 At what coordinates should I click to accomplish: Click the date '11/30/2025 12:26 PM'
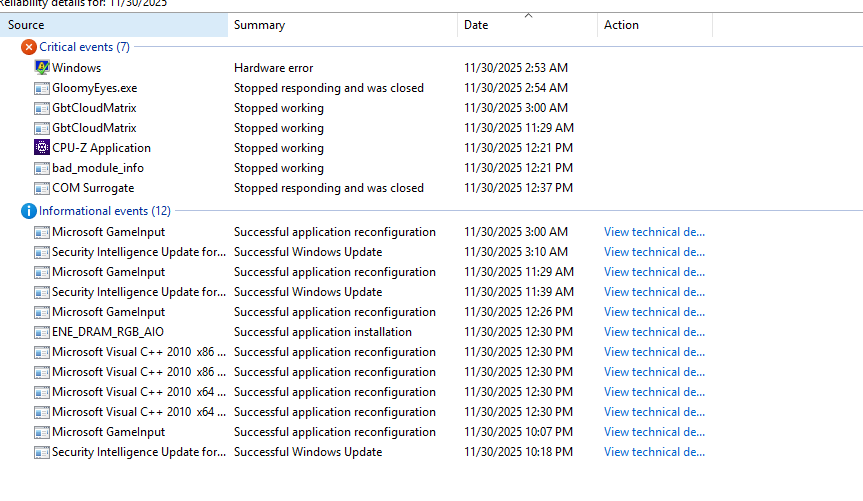[x=518, y=312]
